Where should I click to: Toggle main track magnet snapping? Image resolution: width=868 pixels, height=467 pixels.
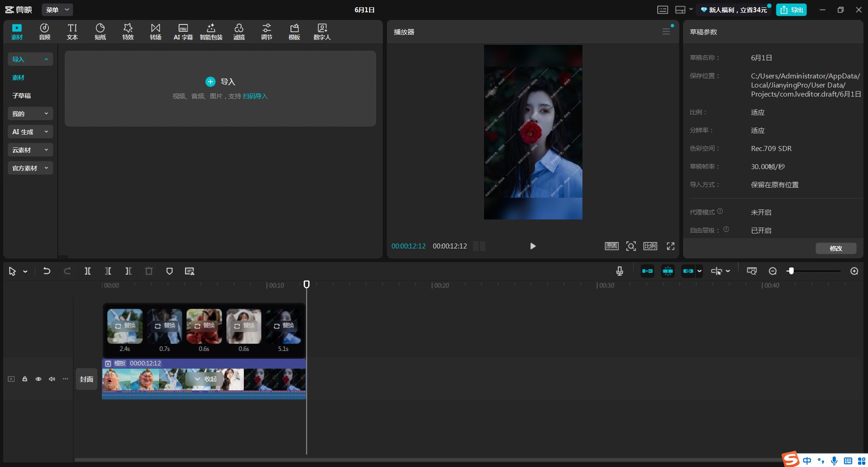647,271
